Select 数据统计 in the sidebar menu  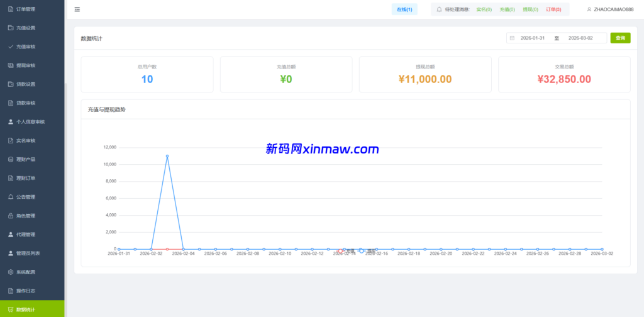tap(26, 309)
